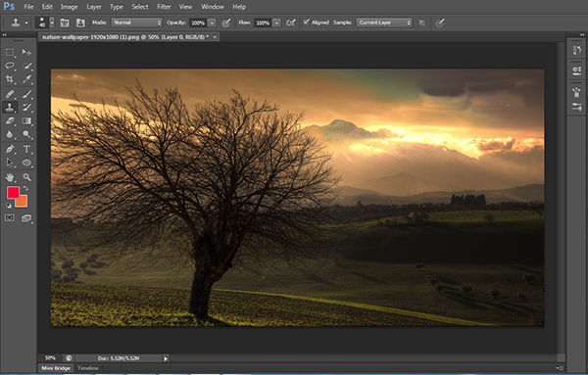Open the Image menu

69,7
